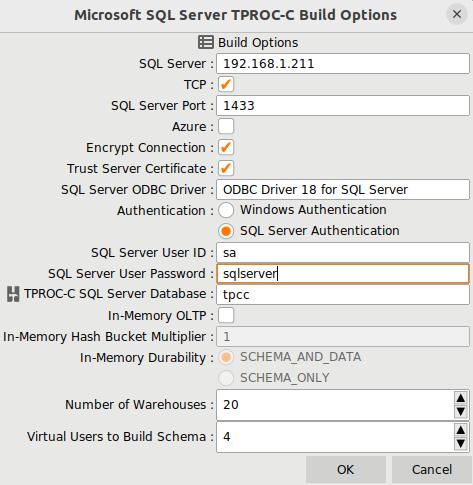Increase Virtual Users to Build Schema
473x485 pixels.
pos(461,430)
